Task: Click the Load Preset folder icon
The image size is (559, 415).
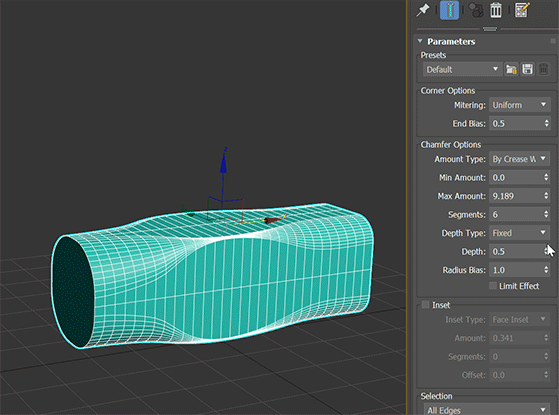Action: tap(511, 69)
